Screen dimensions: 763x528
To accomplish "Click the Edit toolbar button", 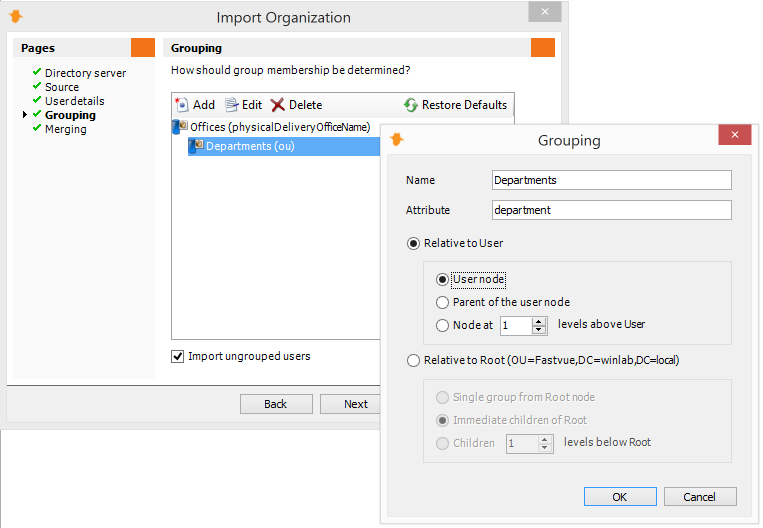I will point(243,105).
